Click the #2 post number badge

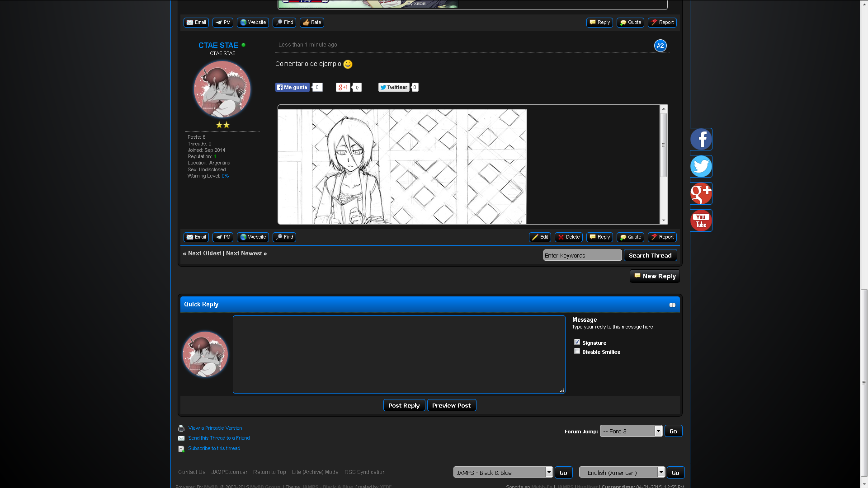click(x=660, y=46)
